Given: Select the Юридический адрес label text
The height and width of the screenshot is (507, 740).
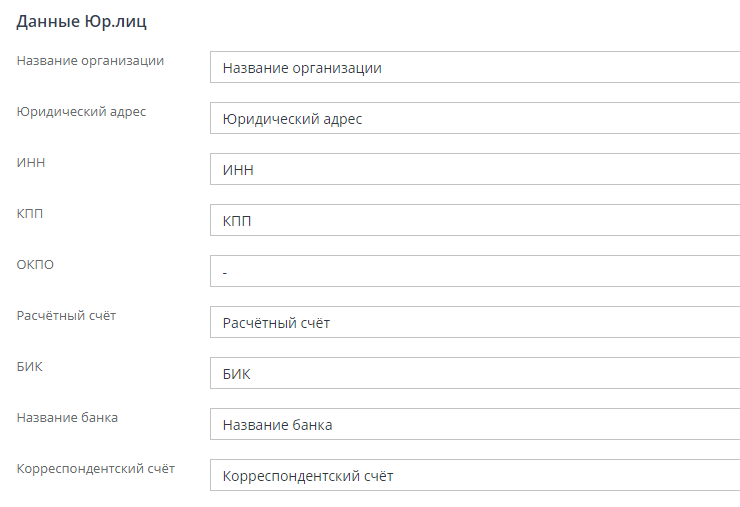Looking at the screenshot, I should (81, 111).
